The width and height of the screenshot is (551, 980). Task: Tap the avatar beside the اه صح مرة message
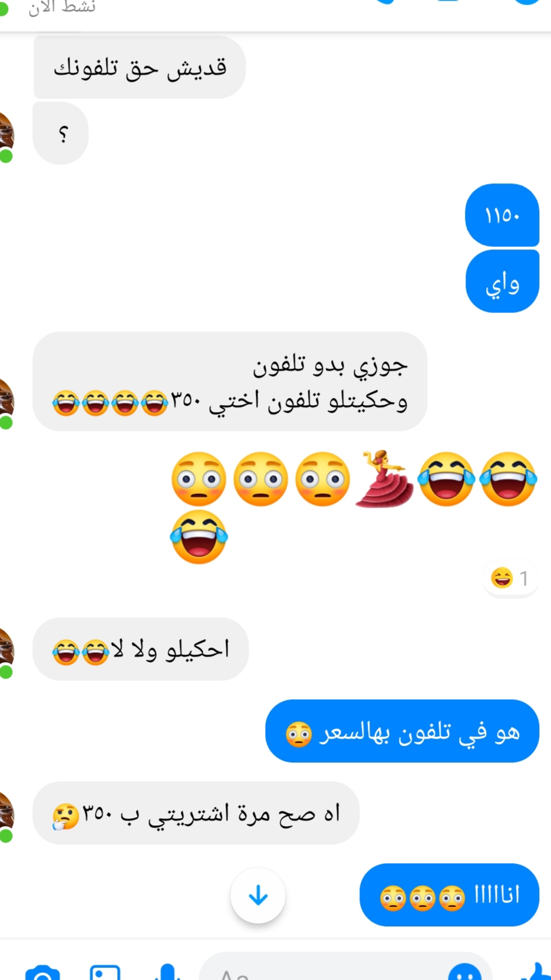click(x=6, y=816)
